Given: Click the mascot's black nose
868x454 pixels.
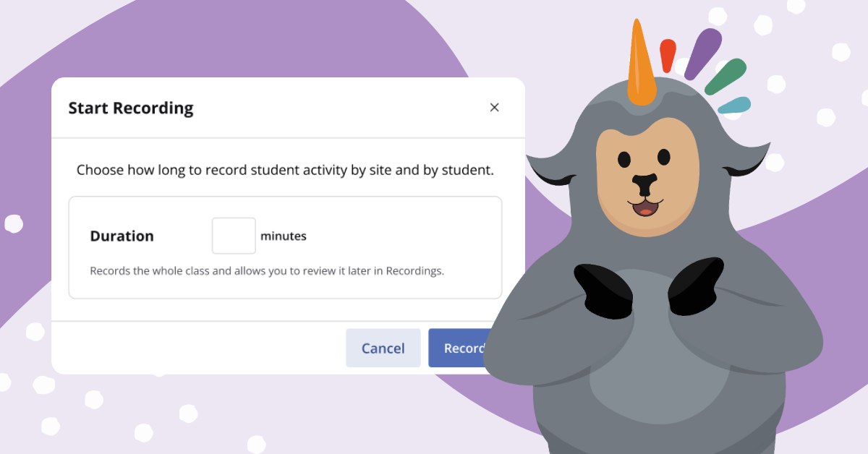Looking at the screenshot, I should tap(644, 184).
